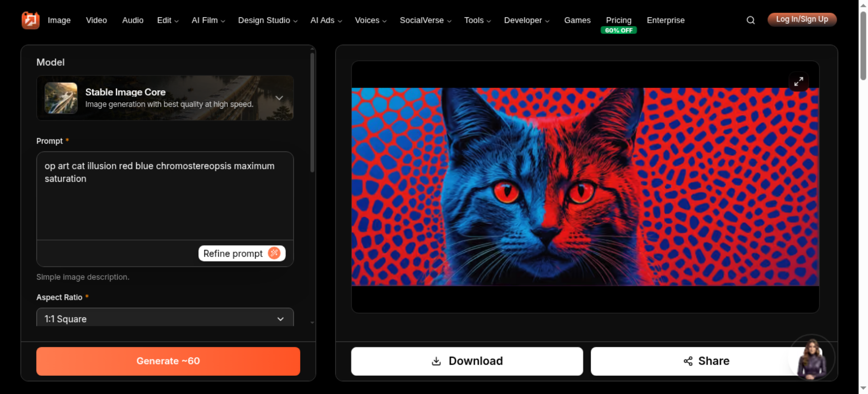Click inside the prompt text area
The height and width of the screenshot is (394, 868).
[165, 196]
